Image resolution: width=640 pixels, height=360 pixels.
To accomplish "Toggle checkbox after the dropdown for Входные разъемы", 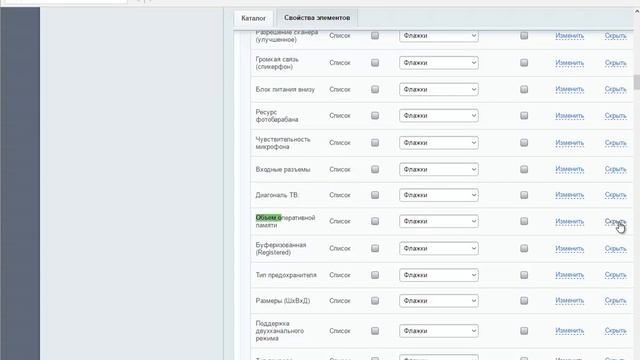I will click(524, 169).
